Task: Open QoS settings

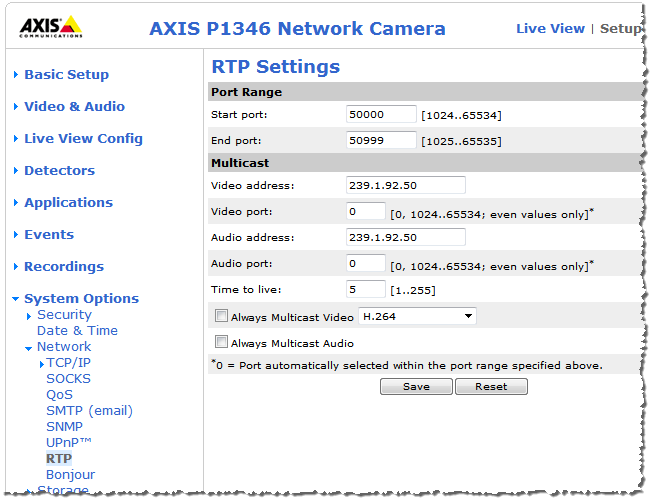Action: [x=60, y=395]
